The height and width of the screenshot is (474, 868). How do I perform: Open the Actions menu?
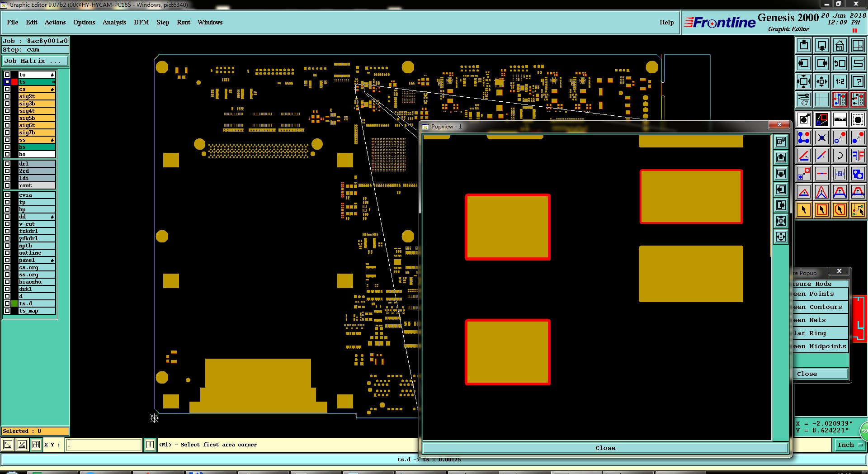[x=55, y=22]
